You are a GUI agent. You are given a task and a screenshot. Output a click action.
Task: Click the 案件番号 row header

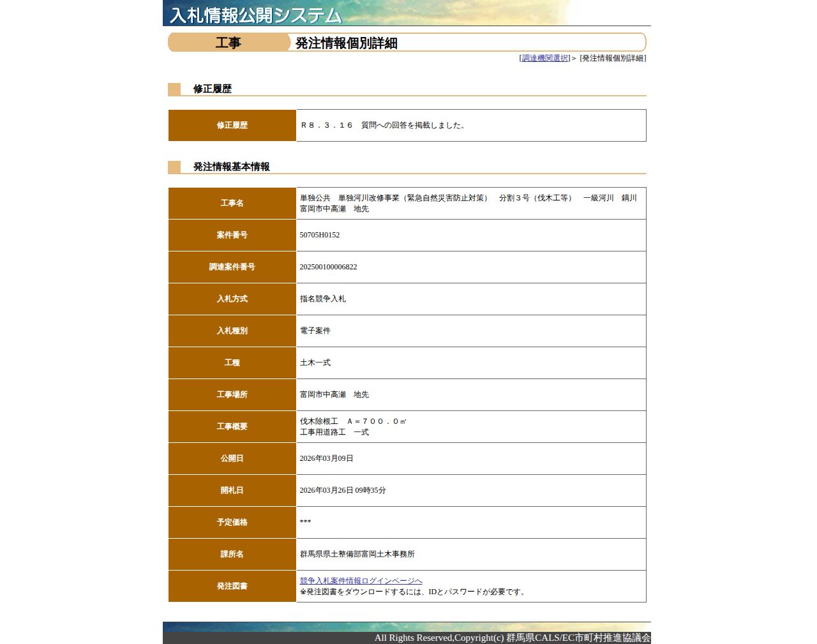point(232,235)
